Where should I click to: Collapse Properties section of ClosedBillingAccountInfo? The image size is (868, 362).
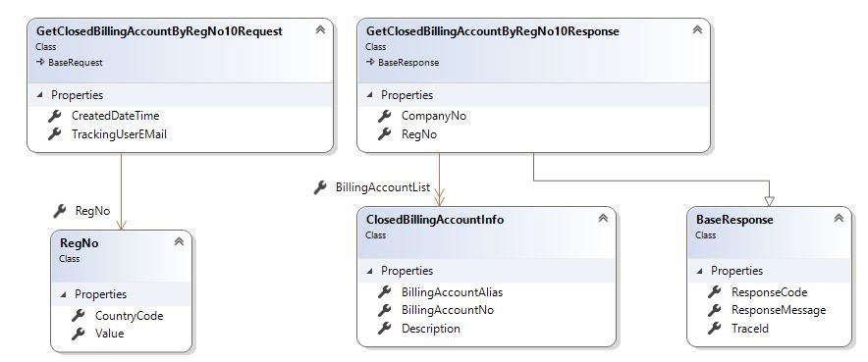368,272
